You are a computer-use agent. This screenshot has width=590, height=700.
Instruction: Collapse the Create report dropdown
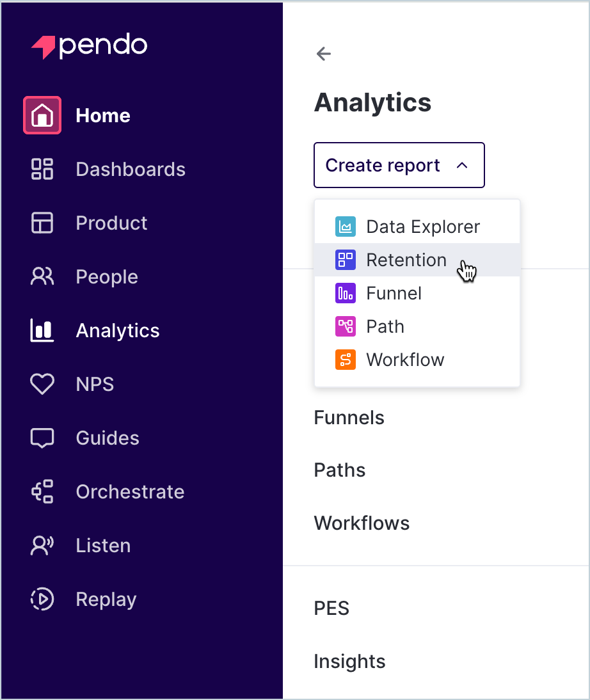pyautogui.click(x=399, y=165)
